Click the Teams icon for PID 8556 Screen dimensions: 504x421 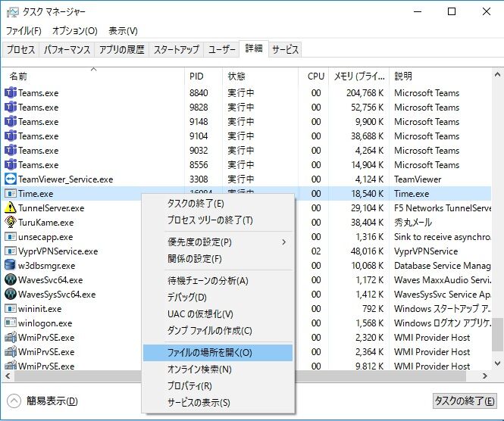point(11,165)
